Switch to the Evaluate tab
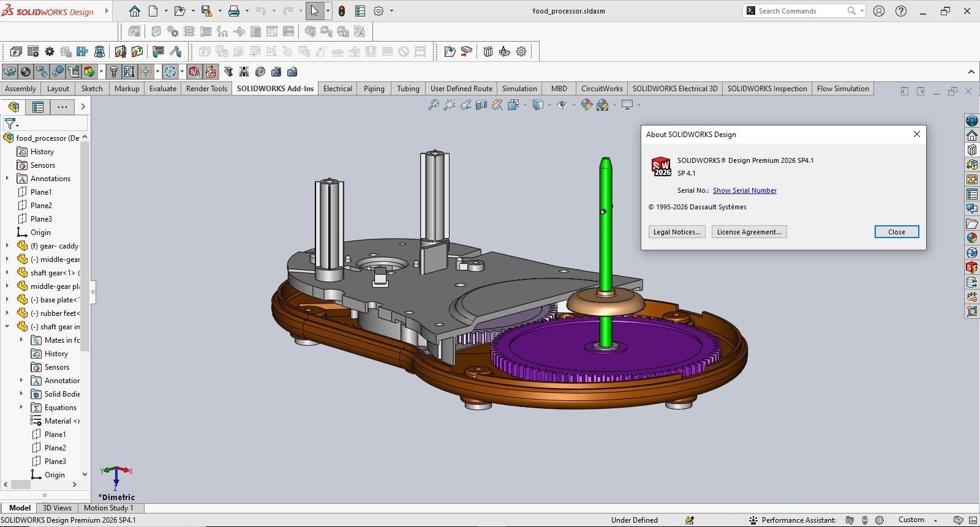The height and width of the screenshot is (527, 980). coord(163,89)
